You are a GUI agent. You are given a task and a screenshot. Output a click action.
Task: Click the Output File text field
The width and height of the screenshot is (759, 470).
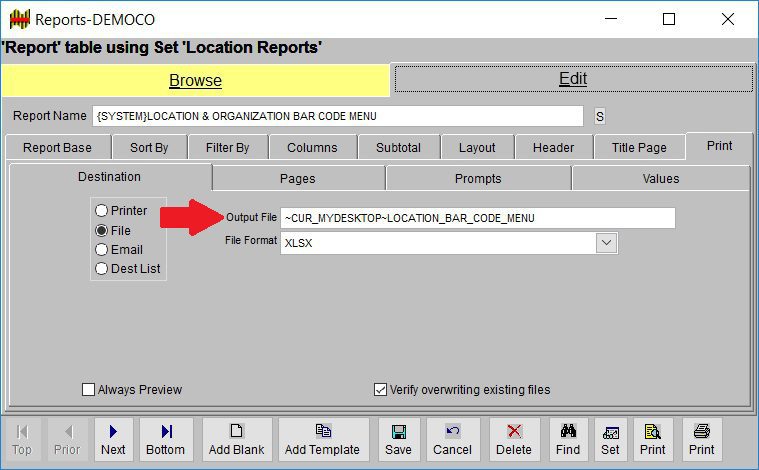478,218
